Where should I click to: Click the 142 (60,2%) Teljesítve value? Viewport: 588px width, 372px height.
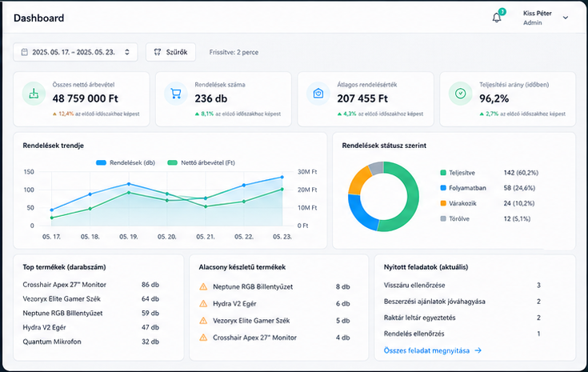[x=521, y=173]
